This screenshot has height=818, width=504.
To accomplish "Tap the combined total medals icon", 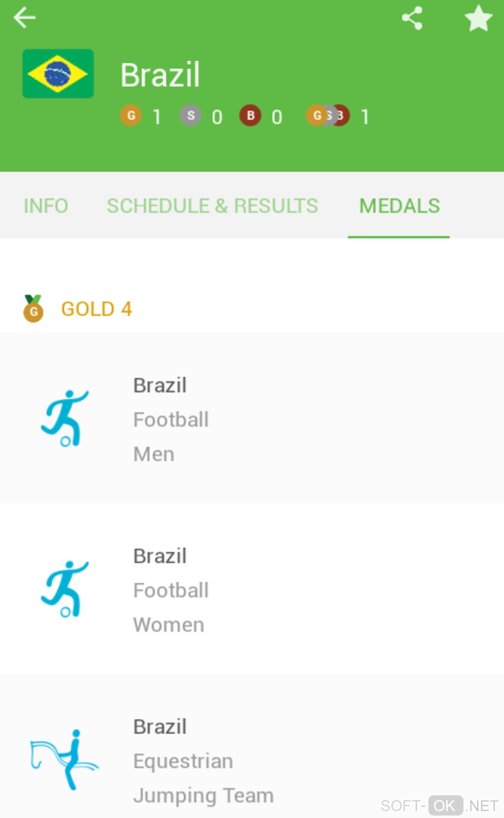I will [x=328, y=116].
